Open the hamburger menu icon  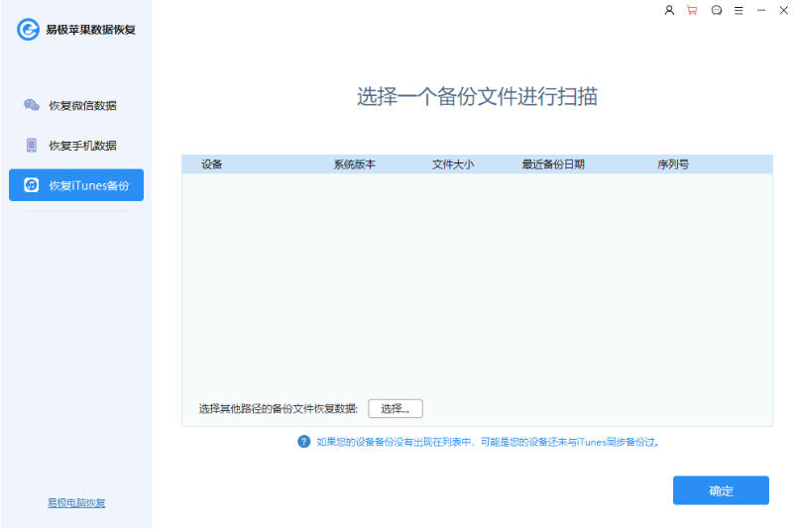pyautogui.click(x=739, y=10)
